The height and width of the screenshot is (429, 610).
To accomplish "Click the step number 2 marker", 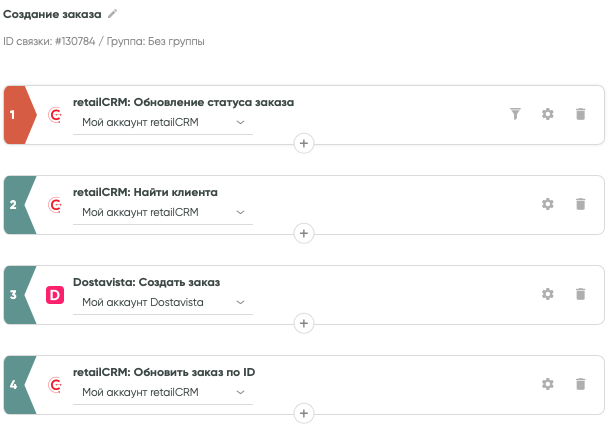I will 18,205.
